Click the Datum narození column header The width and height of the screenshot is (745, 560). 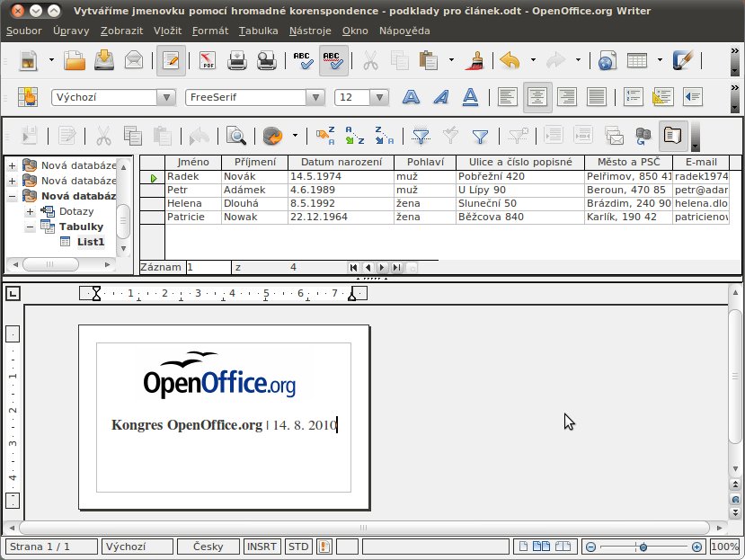coord(341,162)
